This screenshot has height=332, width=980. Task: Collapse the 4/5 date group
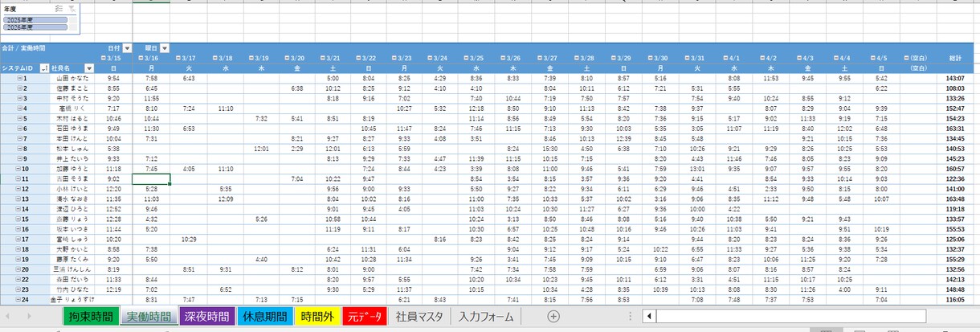(872, 59)
